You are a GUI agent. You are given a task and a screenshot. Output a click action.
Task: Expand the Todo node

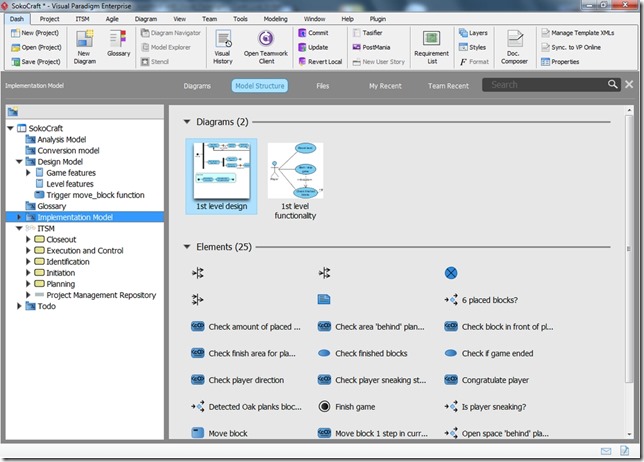click(x=19, y=306)
